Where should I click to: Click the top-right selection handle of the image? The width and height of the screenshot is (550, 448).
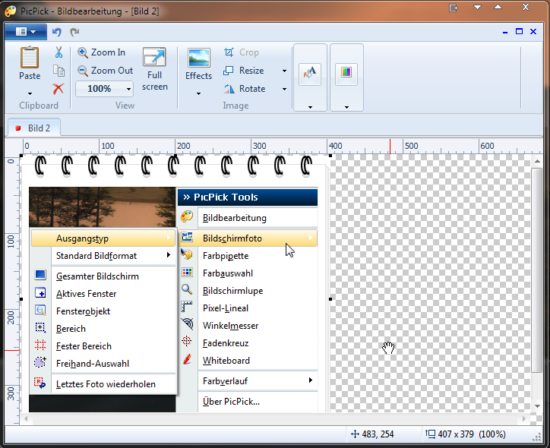point(330,155)
